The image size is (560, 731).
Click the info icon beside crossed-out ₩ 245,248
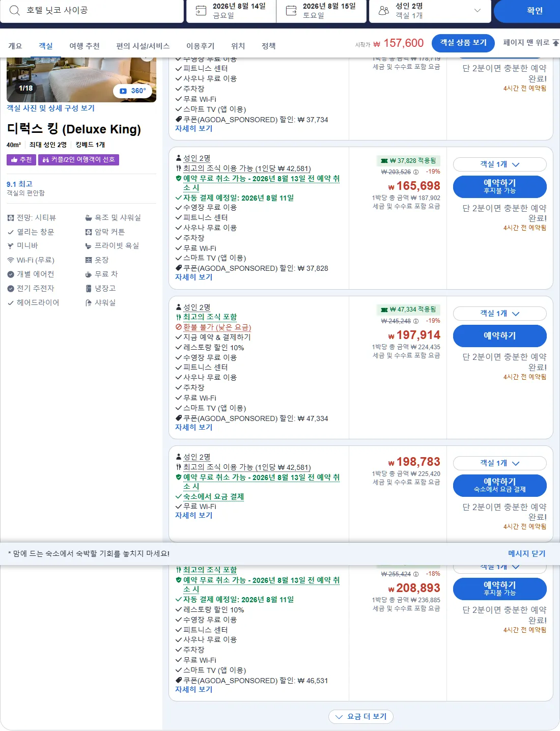coord(416,321)
